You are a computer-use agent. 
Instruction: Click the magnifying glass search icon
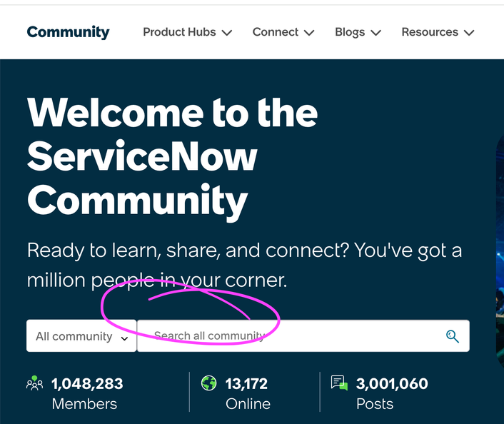[453, 336]
